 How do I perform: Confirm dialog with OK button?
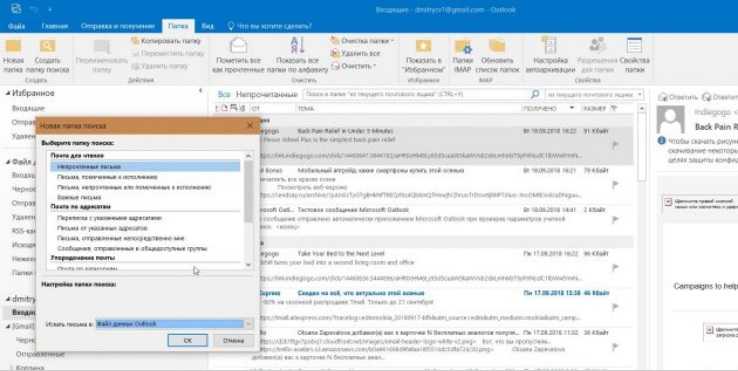click(x=187, y=340)
